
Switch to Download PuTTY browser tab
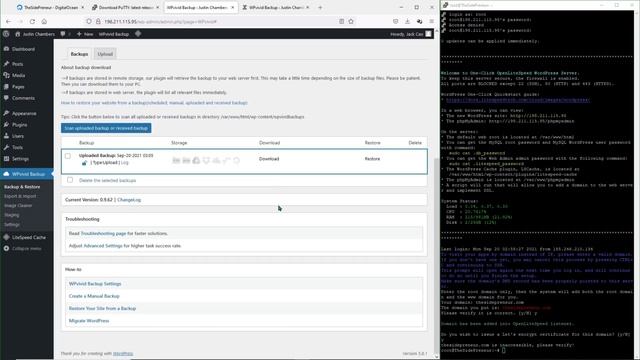125,7
